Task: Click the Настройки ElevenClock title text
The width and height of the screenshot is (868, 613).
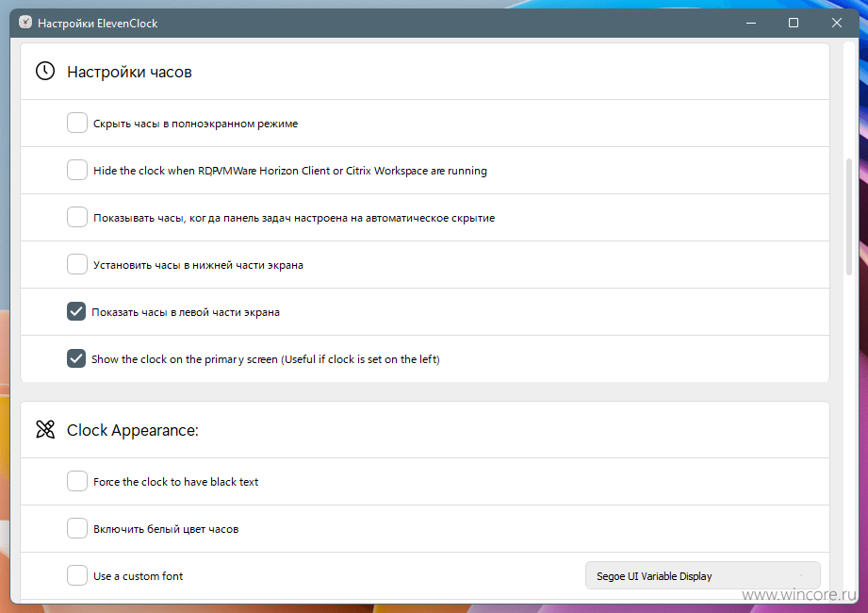Action: (97, 24)
